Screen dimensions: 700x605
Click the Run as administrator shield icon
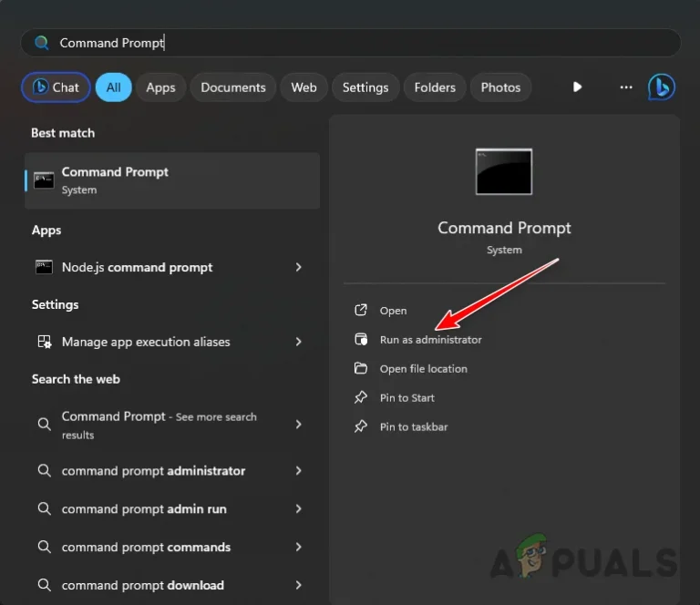(x=361, y=340)
